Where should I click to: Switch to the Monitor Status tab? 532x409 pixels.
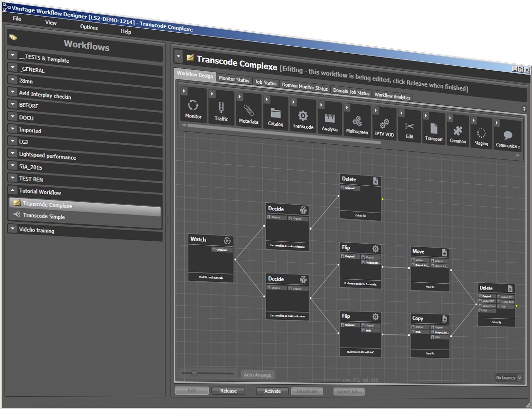tap(234, 79)
